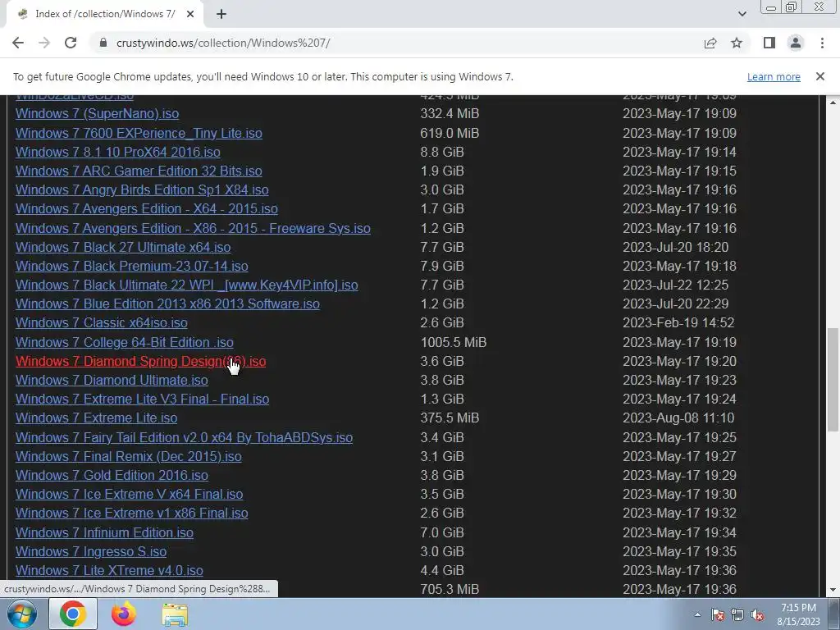This screenshot has width=840, height=630.
Task: Open the Chrome three-dot menu
Action: click(x=822, y=43)
